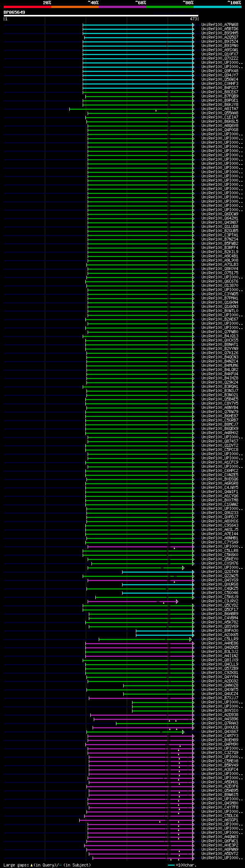Click the purple alignment bar for UniRef100_C9JRV2
This screenshot has height=868, width=245.
(133, 601)
